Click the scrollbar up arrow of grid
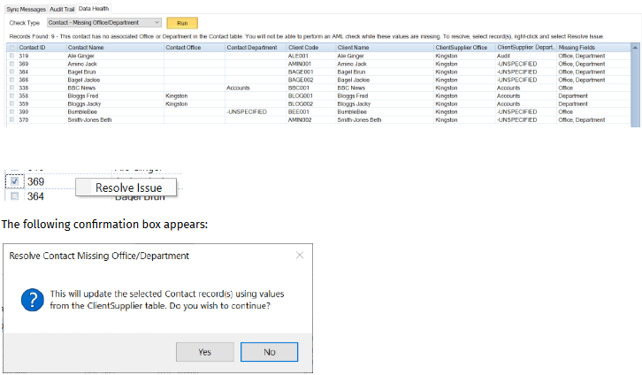The height and width of the screenshot is (375, 642). point(635,47)
